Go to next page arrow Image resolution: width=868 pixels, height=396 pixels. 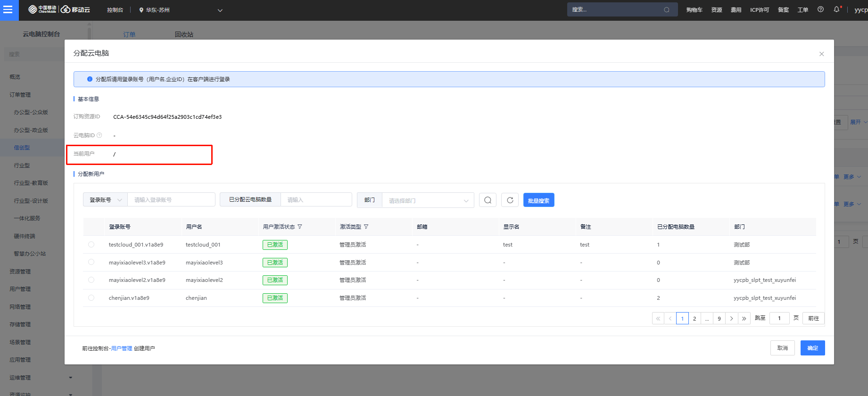point(731,318)
